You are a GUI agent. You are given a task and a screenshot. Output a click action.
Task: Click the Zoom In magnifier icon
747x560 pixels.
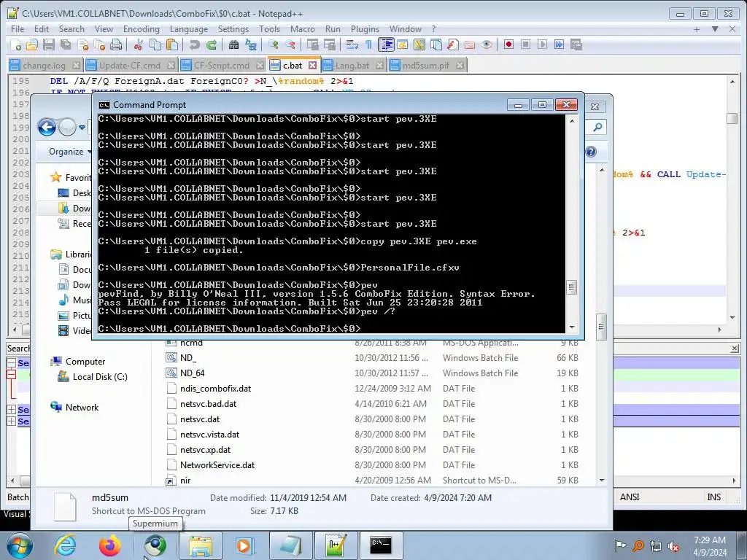click(x=274, y=44)
